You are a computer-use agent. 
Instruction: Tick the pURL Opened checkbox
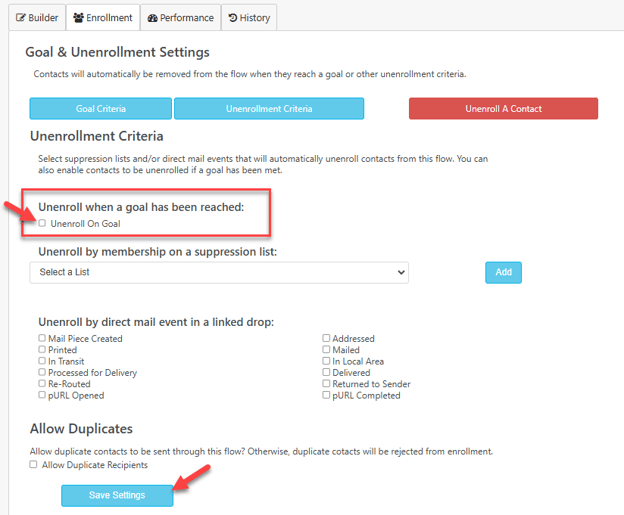coord(42,395)
